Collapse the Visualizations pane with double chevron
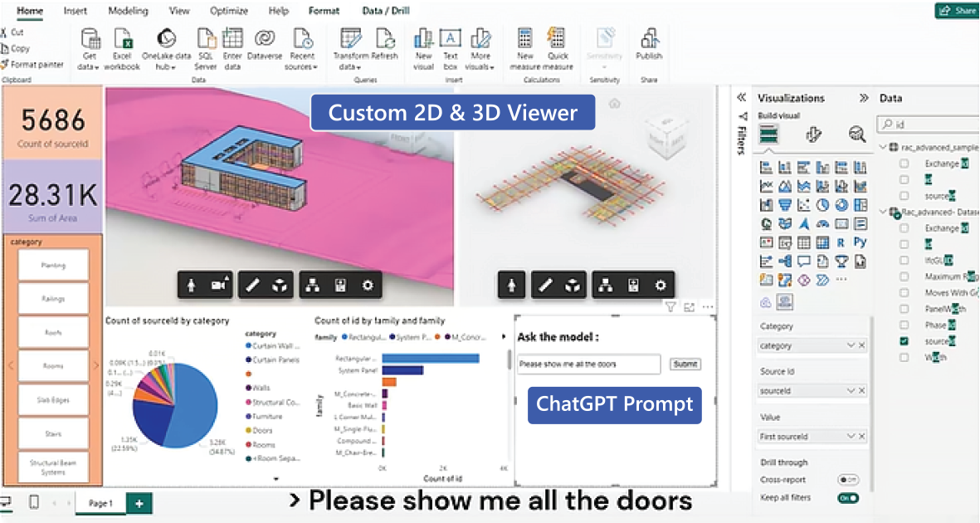This screenshot has width=980, height=523. 864,98
